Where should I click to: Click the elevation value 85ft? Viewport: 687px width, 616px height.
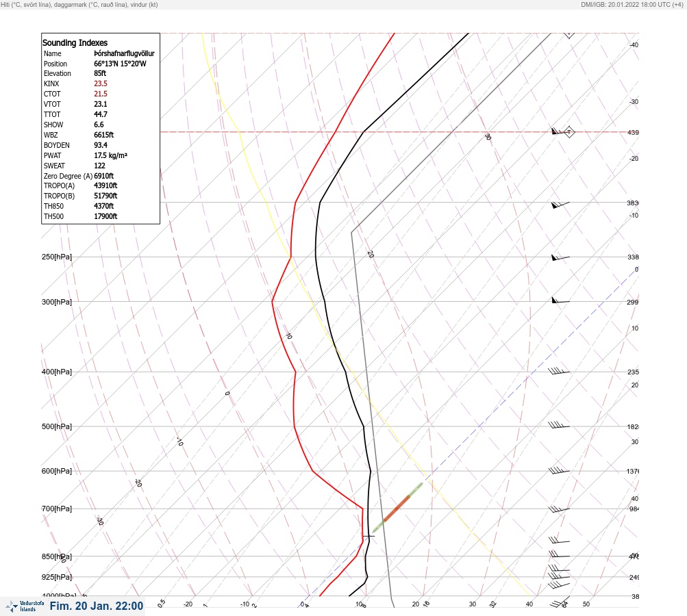click(x=100, y=73)
